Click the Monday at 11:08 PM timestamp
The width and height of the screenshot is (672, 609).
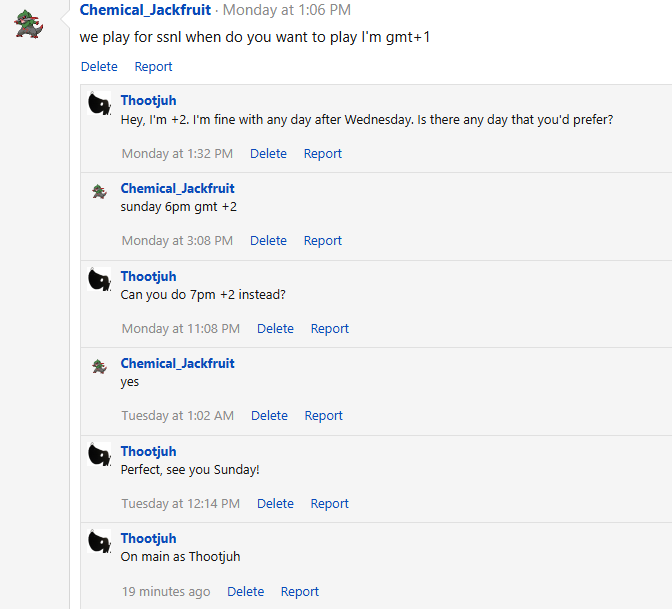180,329
